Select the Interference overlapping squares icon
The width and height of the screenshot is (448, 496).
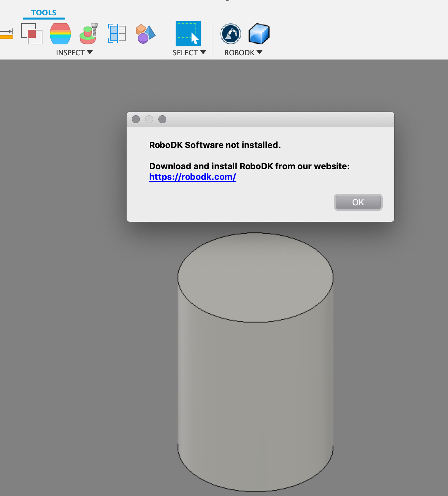point(32,34)
